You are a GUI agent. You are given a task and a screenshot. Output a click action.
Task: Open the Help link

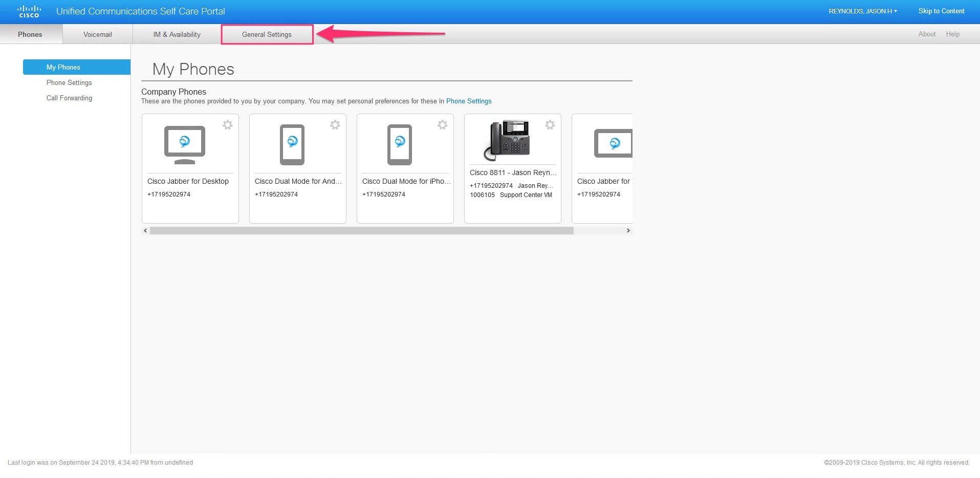[952, 34]
